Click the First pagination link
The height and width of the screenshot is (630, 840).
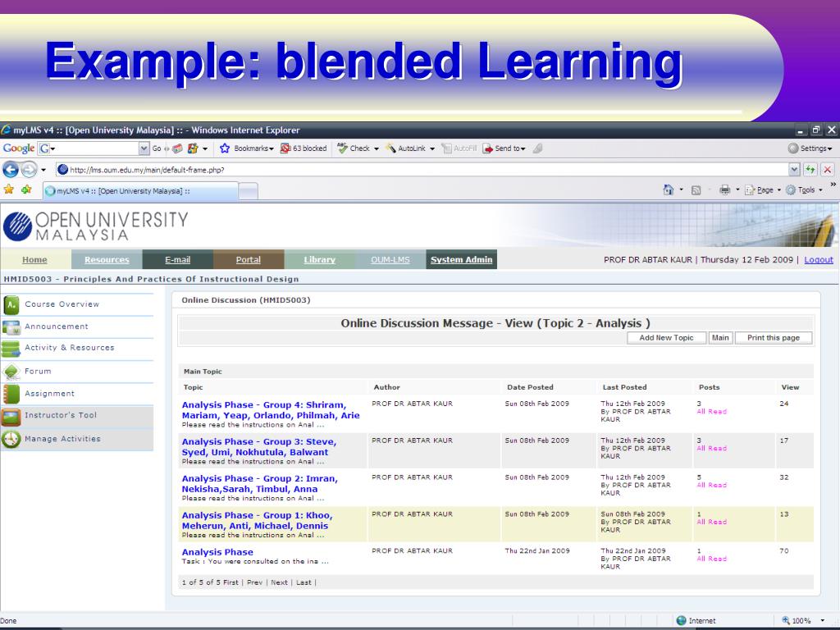(231, 582)
